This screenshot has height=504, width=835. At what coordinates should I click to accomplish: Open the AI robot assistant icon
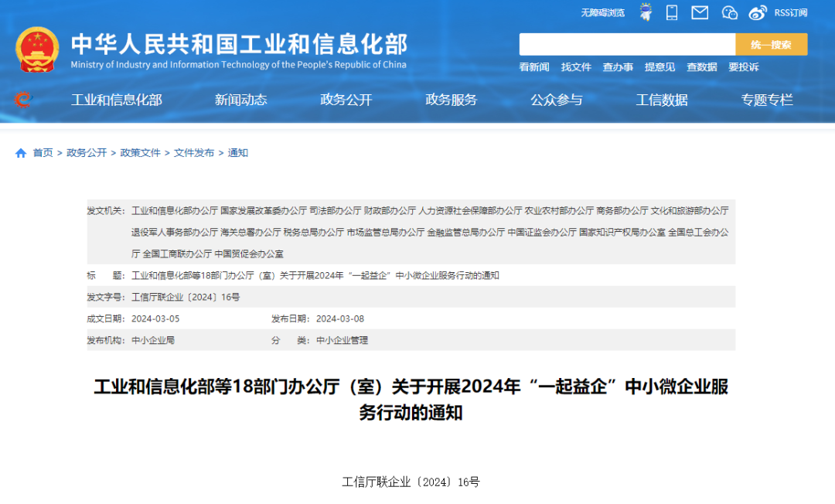(x=645, y=12)
